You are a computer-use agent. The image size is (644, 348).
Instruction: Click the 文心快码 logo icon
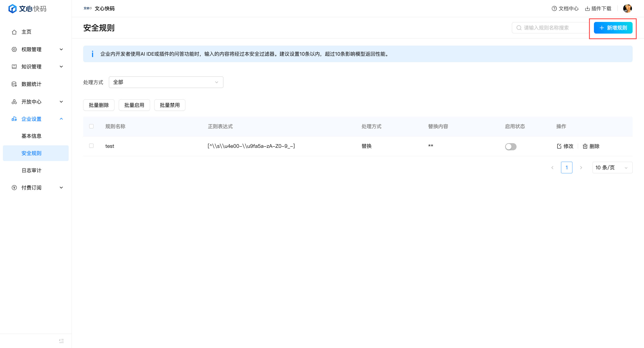pyautogui.click(x=12, y=8)
